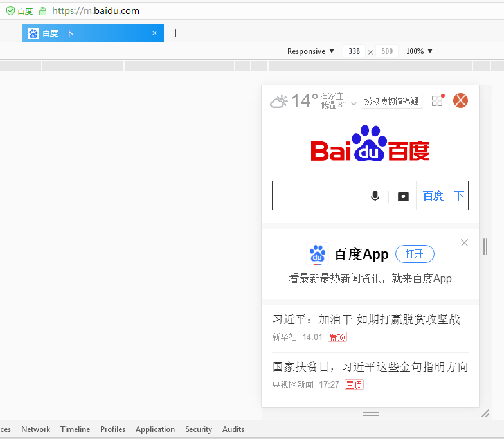Screen dimensions: 504x439
Task: Click the green padlock icon in address bar
Action: click(42, 12)
